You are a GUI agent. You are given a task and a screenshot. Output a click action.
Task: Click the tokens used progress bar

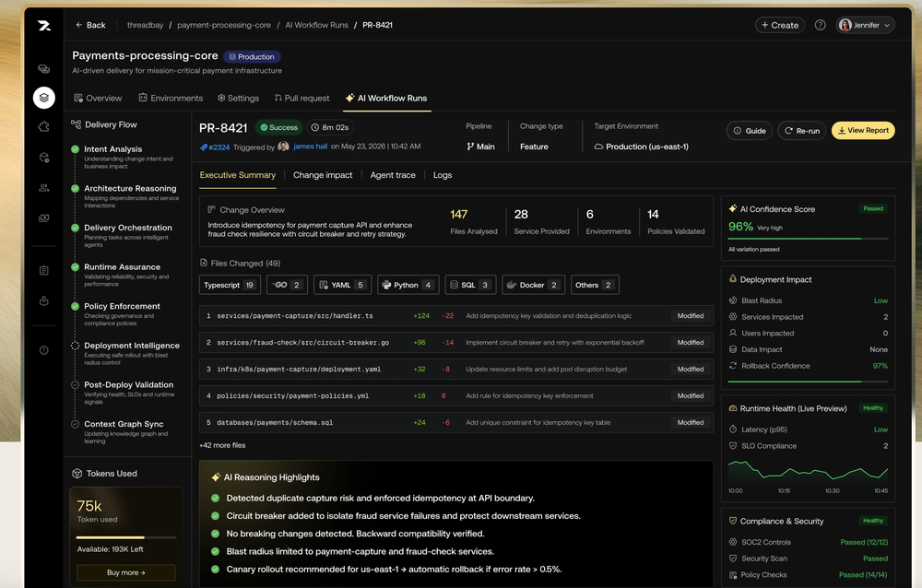[x=125, y=537]
